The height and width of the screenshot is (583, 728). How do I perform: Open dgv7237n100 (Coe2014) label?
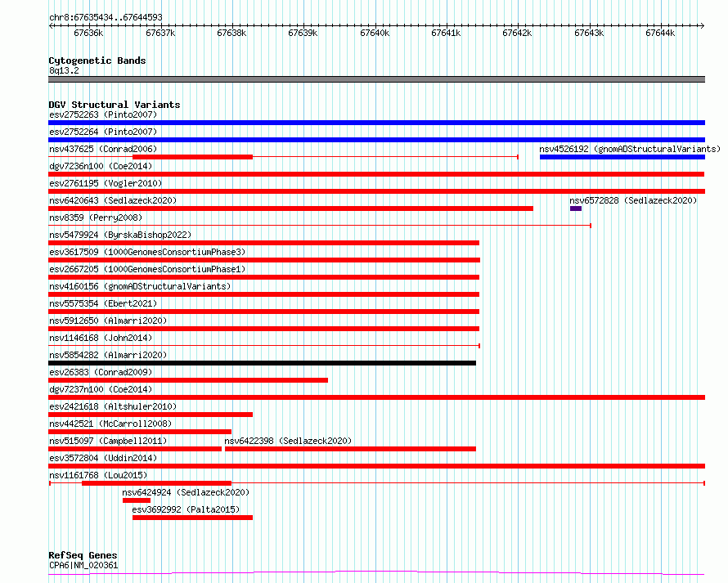tap(101, 389)
